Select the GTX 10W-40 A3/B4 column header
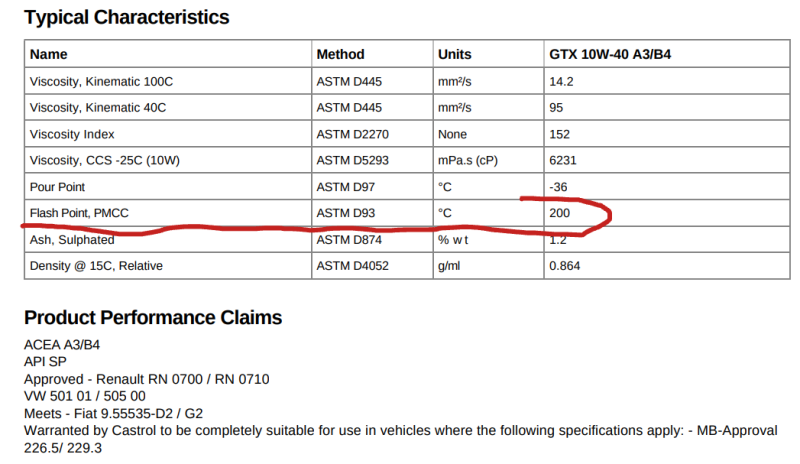The image size is (800, 464). click(x=609, y=54)
